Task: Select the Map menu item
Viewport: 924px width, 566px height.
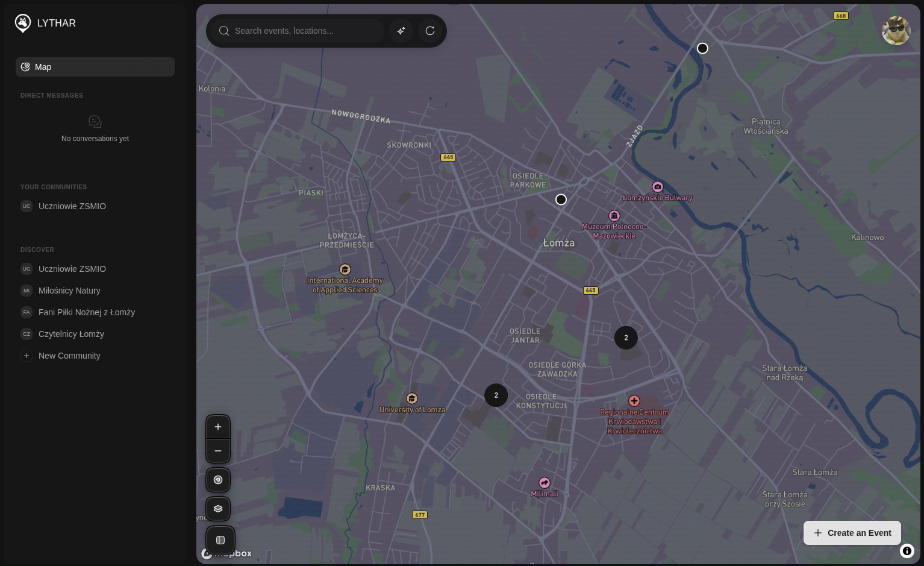Action: point(95,67)
